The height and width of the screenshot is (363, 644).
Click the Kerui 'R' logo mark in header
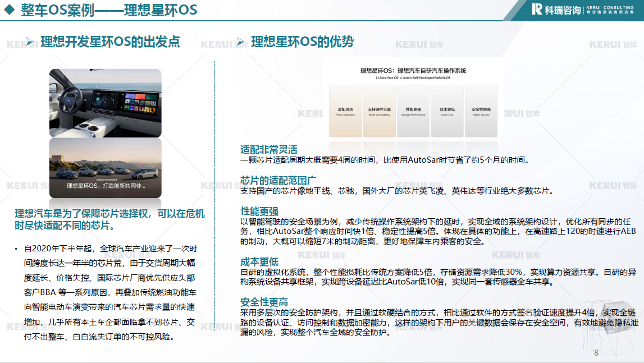click(537, 9)
